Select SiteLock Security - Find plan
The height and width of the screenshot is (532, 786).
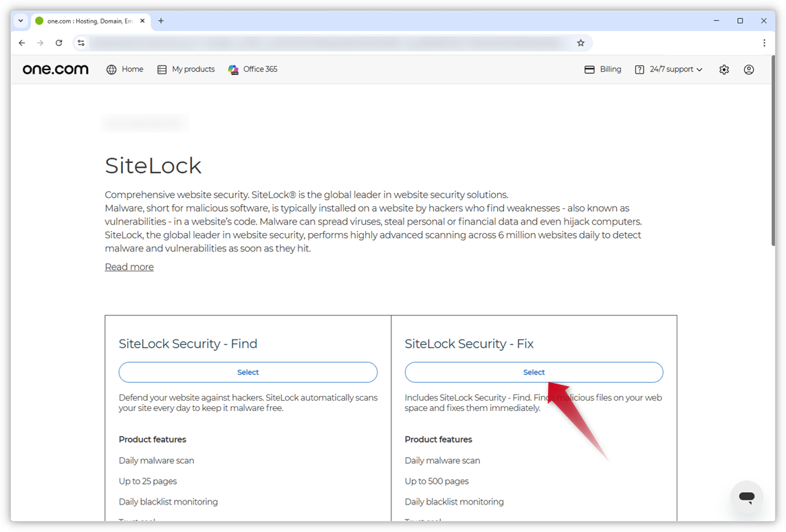tap(248, 373)
